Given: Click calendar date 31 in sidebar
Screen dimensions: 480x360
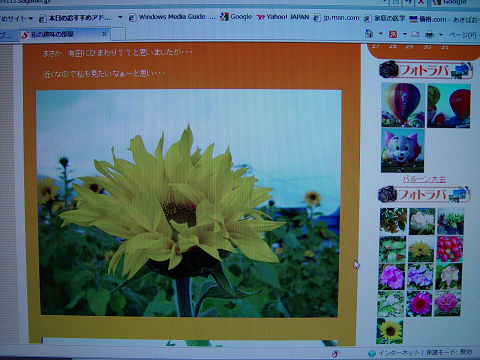Looking at the screenshot, I should [444, 47].
